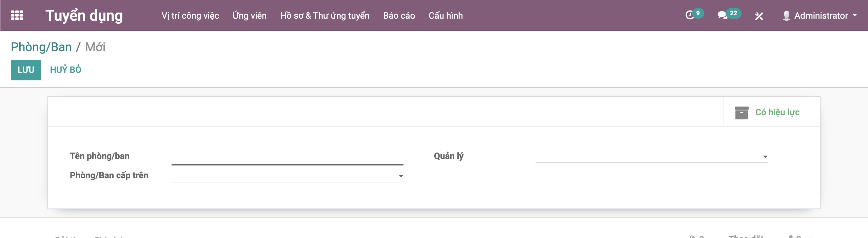Image resolution: width=868 pixels, height=238 pixels.
Task: Click the LƯU save button
Action: tap(26, 70)
